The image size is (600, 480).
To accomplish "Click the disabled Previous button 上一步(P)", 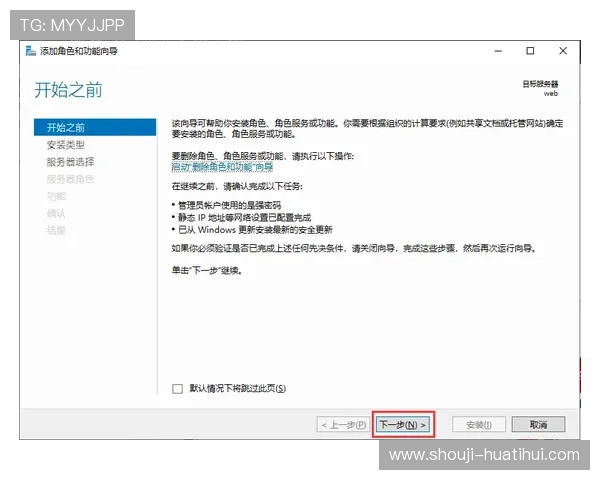I will [343, 424].
